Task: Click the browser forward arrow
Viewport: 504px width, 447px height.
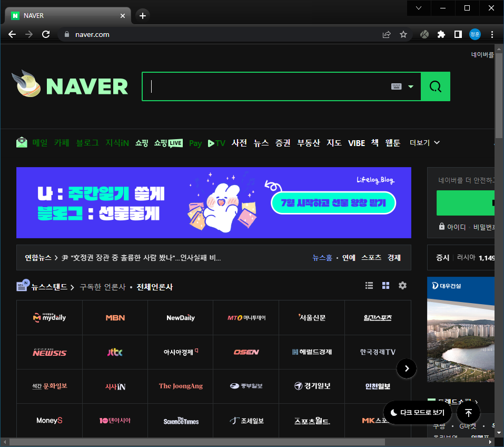Action: [x=29, y=34]
